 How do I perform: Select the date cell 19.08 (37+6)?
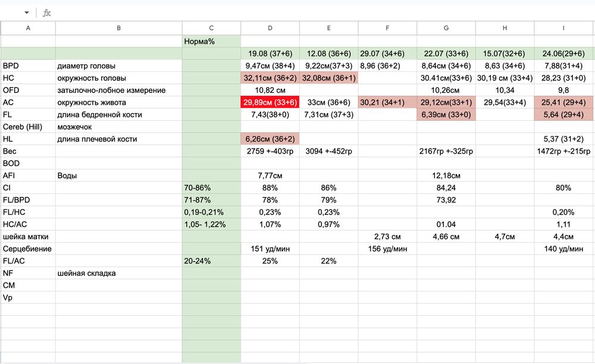coord(270,54)
